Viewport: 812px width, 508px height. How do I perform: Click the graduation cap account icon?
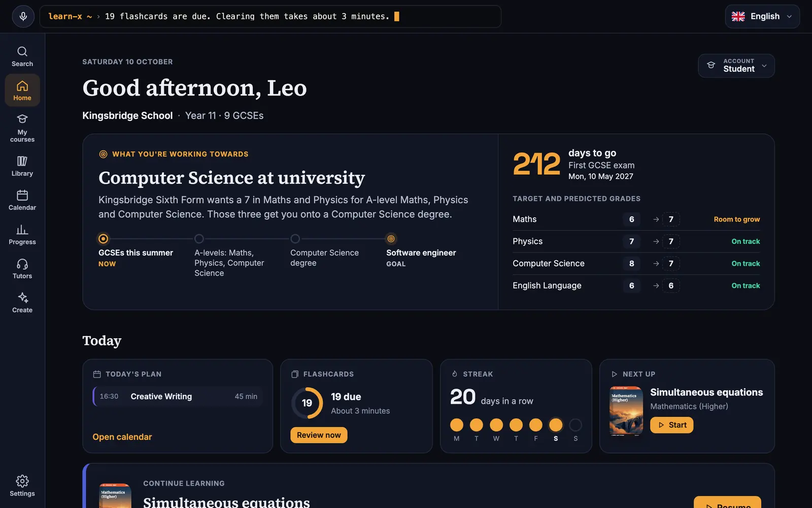click(711, 66)
